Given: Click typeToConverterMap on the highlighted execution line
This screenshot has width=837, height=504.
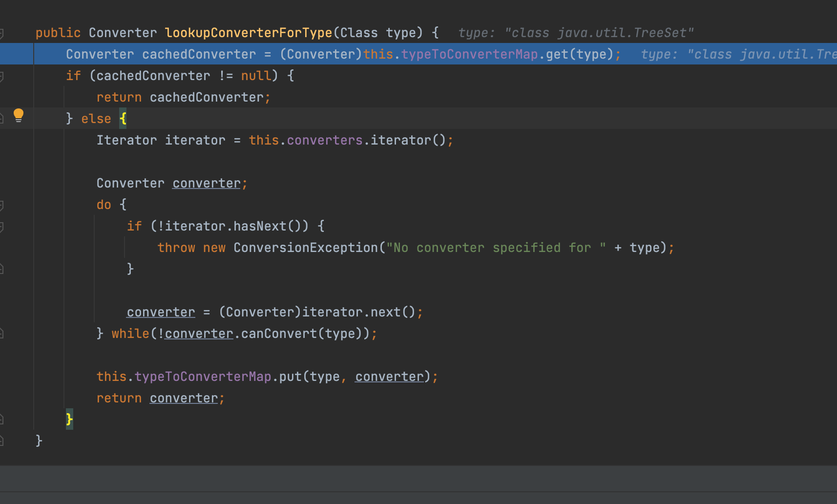Looking at the screenshot, I should (x=469, y=54).
